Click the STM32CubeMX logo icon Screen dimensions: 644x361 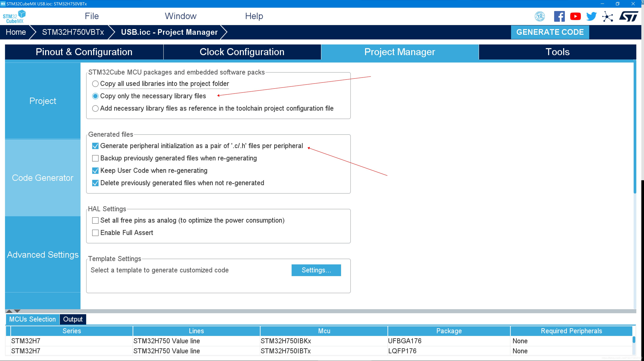(14, 17)
